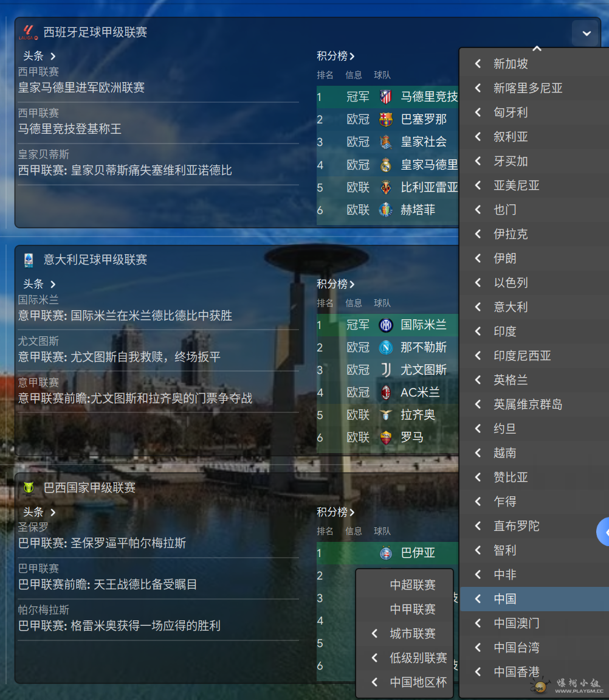This screenshot has width=609, height=700.
Task: Select 中甲联赛 from the submenu
Action: click(413, 609)
